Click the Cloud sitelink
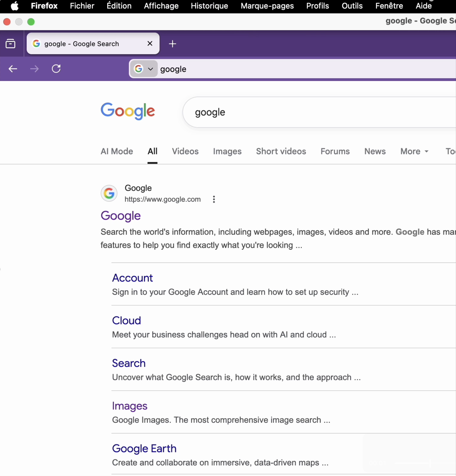The height and width of the screenshot is (476, 456). [x=126, y=321]
